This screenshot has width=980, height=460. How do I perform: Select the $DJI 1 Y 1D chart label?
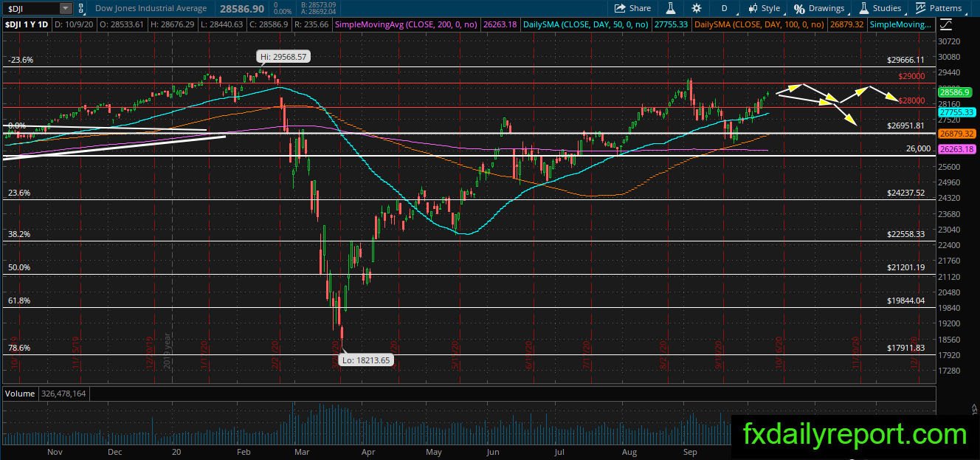[x=27, y=24]
